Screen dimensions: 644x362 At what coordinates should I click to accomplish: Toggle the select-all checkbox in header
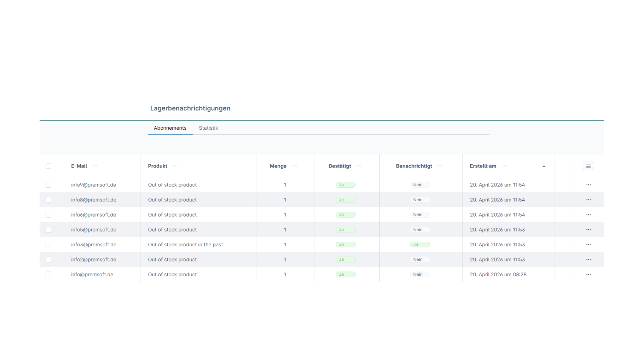[48, 166]
